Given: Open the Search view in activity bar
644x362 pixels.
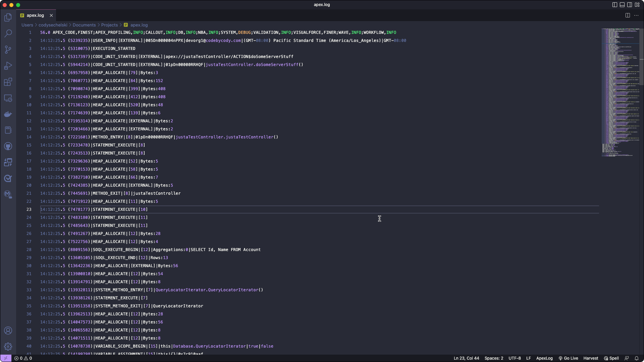Looking at the screenshot, I should 8,33.
